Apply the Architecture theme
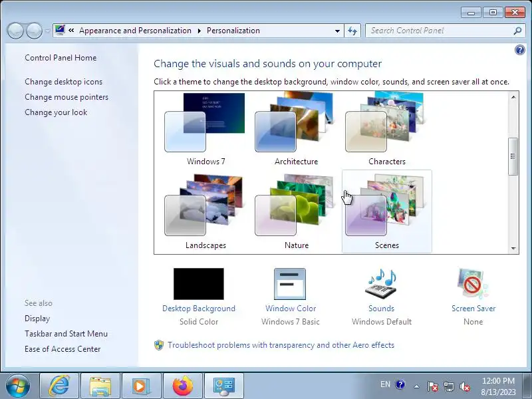Screen dimensions: 532x399 point(296,130)
